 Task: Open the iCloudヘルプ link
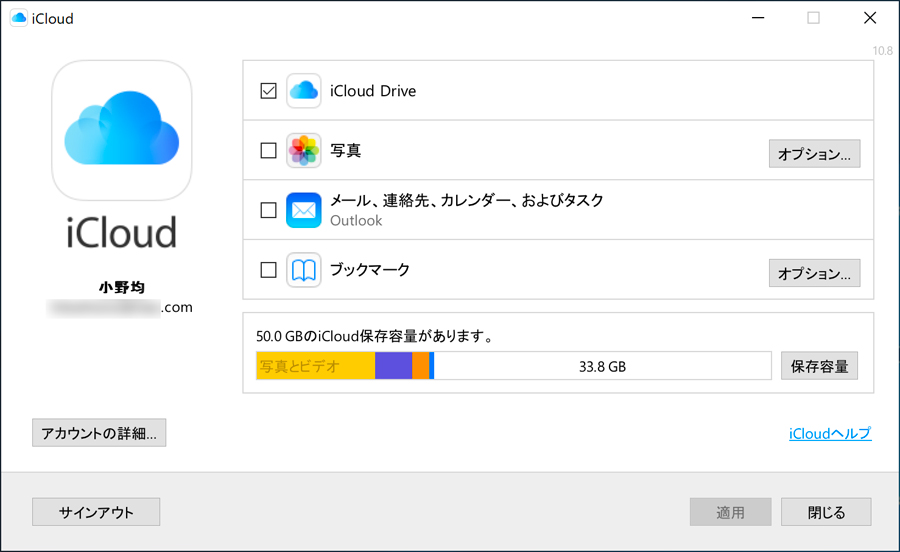[829, 433]
